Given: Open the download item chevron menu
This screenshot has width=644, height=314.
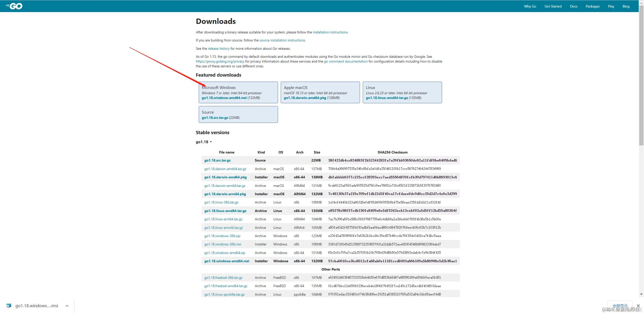Looking at the screenshot, I should pos(67,306).
